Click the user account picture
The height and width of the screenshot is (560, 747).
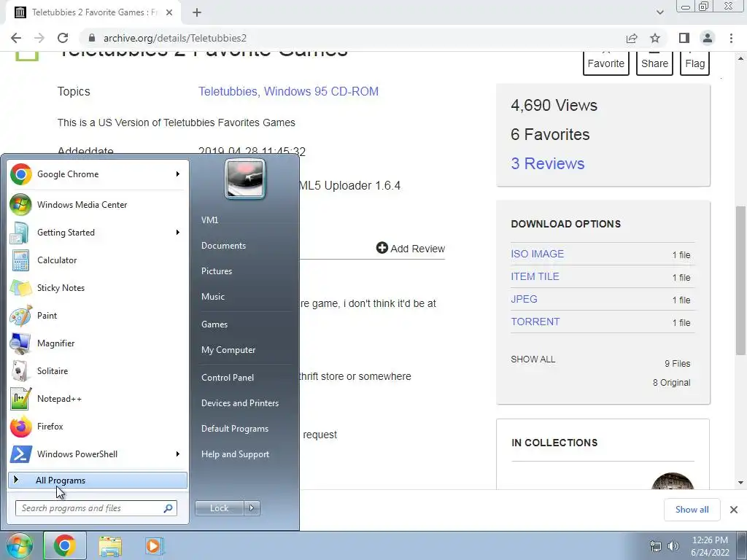pyautogui.click(x=245, y=179)
